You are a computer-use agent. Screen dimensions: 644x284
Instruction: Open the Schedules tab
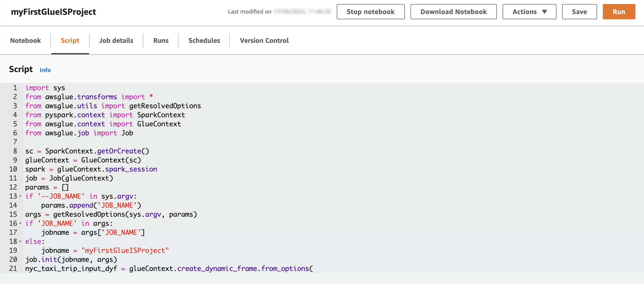tap(204, 40)
